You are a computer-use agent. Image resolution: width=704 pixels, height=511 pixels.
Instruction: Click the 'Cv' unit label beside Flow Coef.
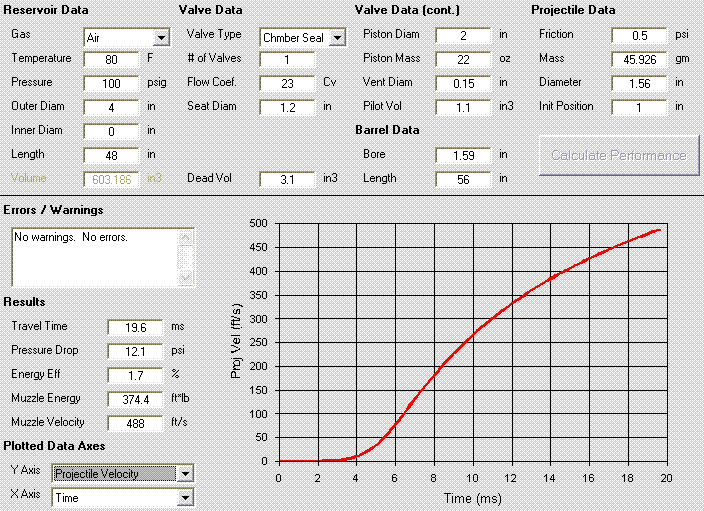tap(330, 82)
